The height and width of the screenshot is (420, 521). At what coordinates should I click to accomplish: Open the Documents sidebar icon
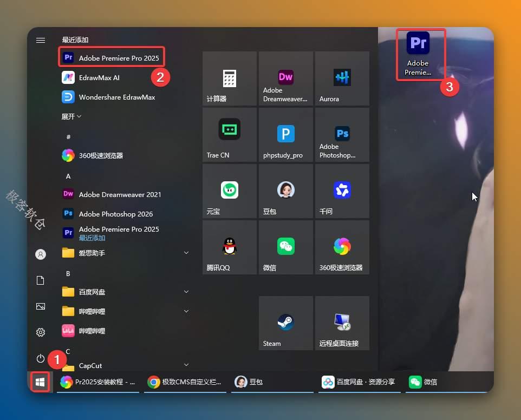pos(41,280)
